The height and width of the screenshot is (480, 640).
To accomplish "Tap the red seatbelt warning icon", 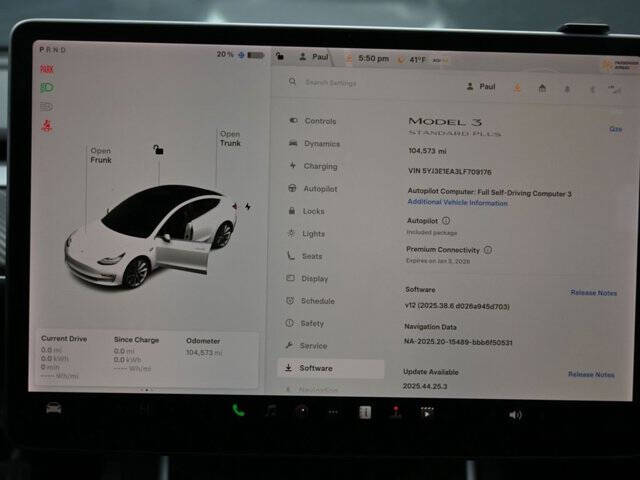I will pos(47,126).
